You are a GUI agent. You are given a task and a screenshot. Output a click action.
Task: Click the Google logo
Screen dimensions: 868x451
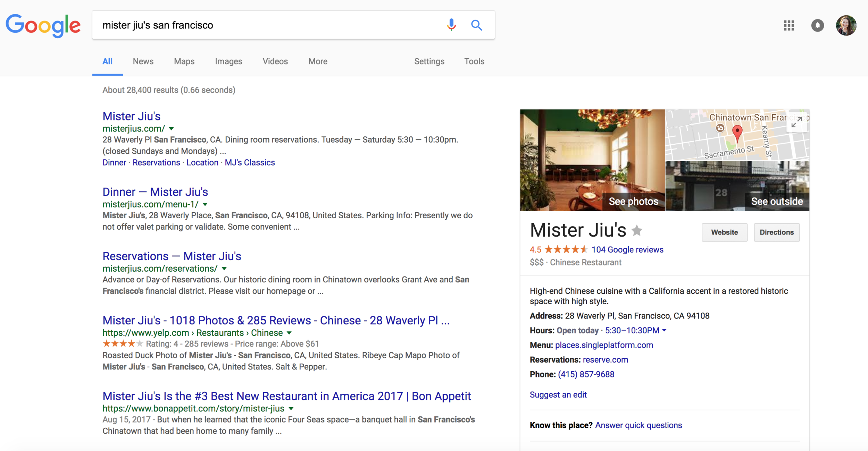pos(43,26)
